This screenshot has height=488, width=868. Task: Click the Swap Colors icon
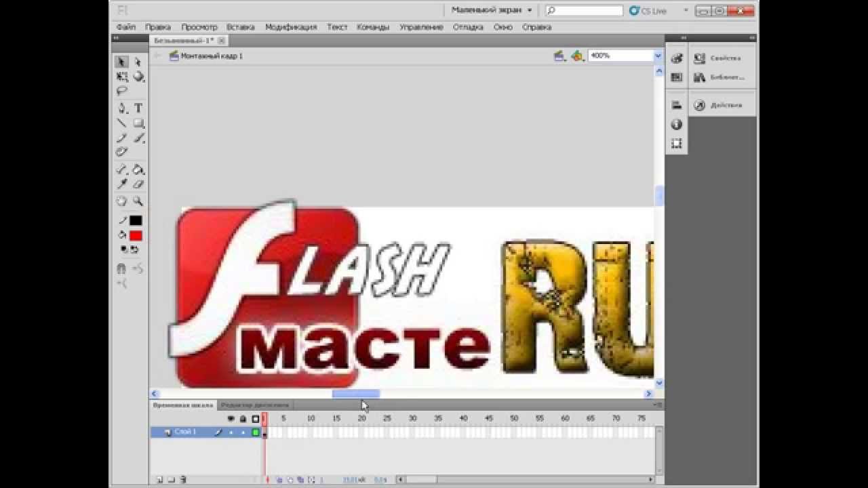tap(134, 249)
